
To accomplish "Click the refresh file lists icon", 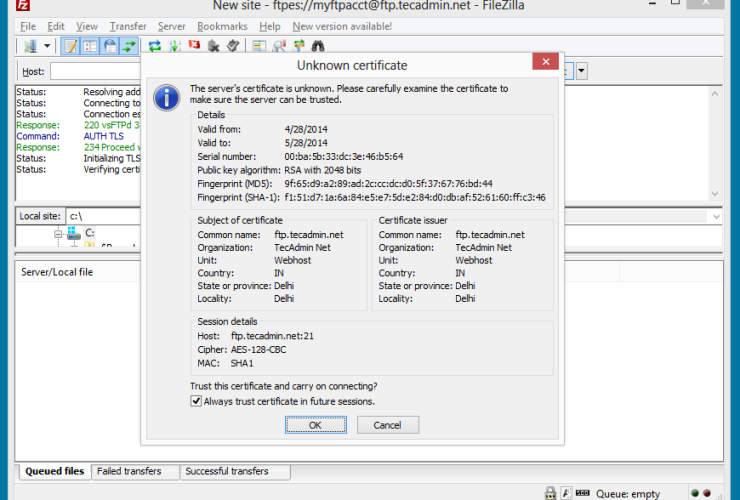I will pyautogui.click(x=155, y=46).
